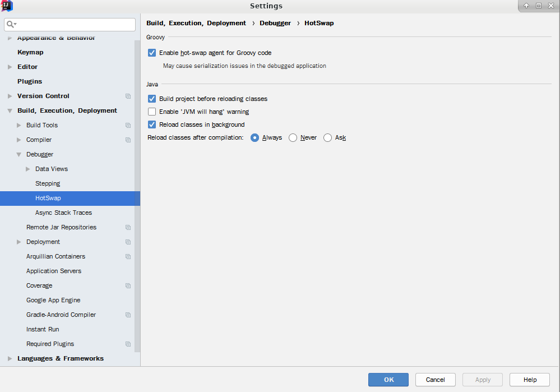Click the search magnifier icon in settings
The height and width of the screenshot is (392, 560).
(x=11, y=24)
